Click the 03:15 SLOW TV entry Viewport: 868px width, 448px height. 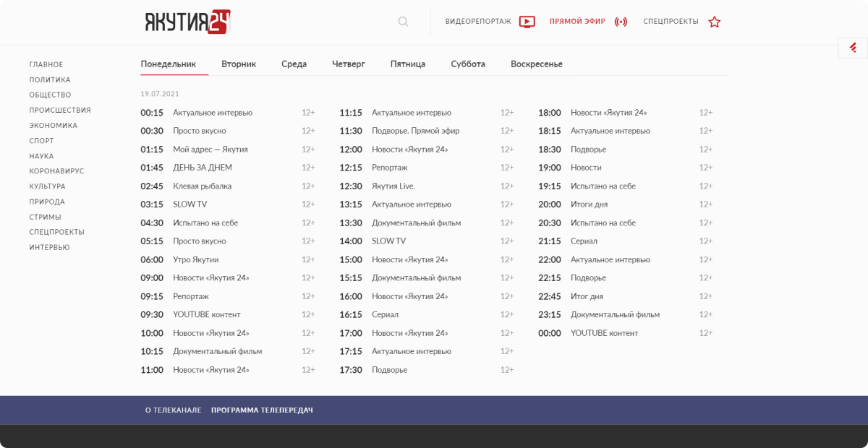tap(228, 204)
